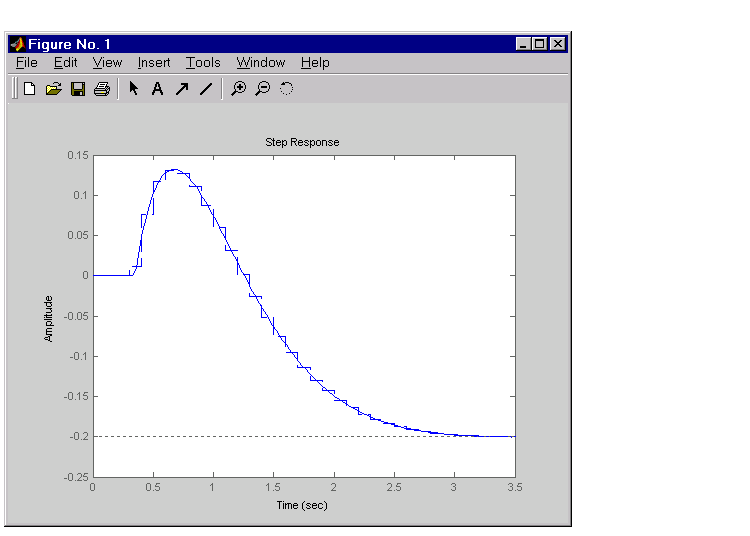Click the New Figure toolbar icon
This screenshot has width=750, height=536.
click(x=29, y=89)
